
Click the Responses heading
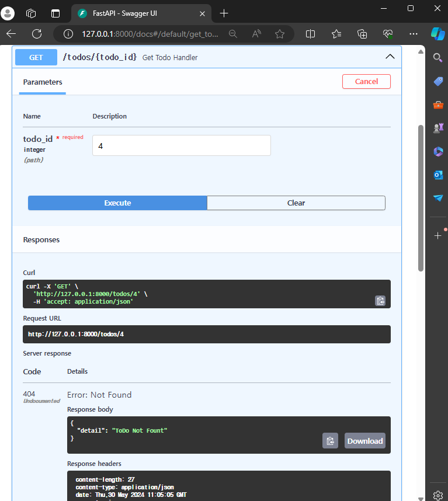(41, 239)
